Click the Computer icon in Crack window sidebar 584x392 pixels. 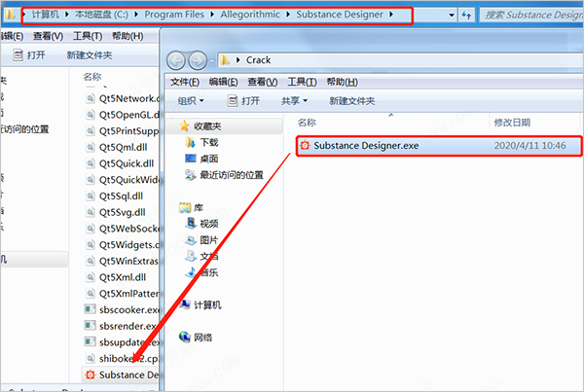[x=185, y=304]
